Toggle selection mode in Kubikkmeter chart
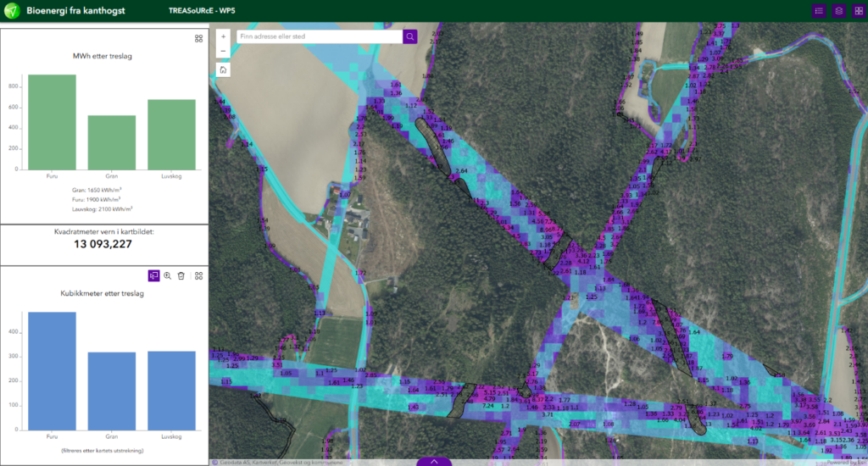The height and width of the screenshot is (466, 868). [153, 275]
